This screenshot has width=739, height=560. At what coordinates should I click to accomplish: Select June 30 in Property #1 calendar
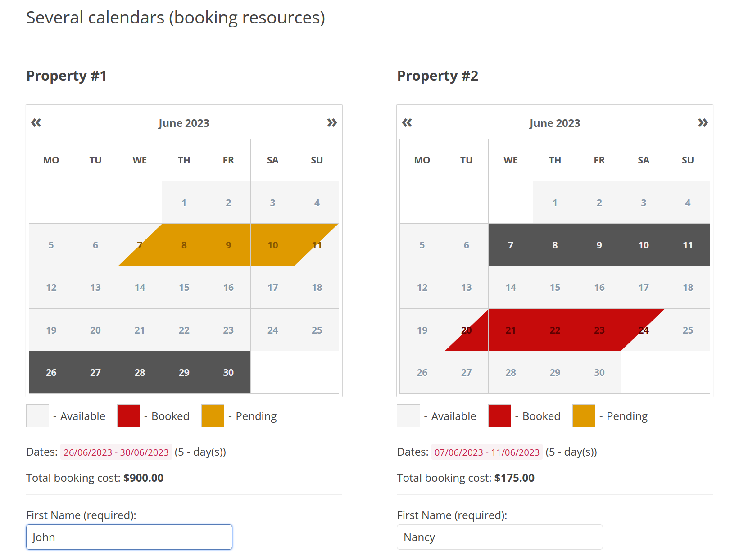pyautogui.click(x=228, y=373)
